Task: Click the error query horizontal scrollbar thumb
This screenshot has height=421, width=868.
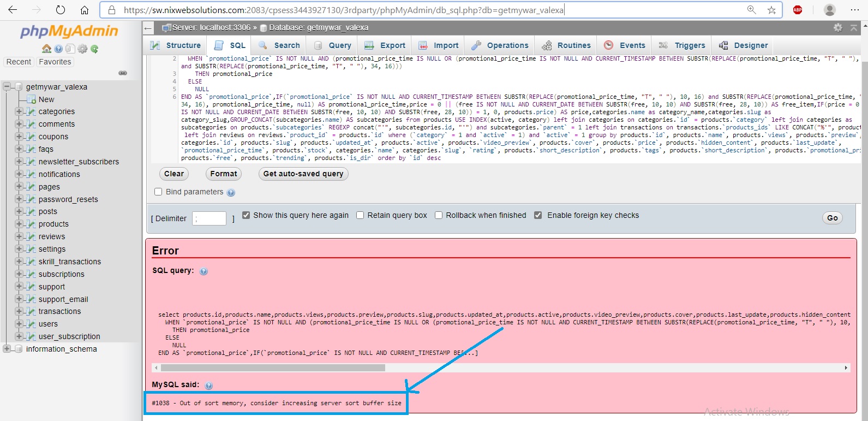Action: point(273,367)
